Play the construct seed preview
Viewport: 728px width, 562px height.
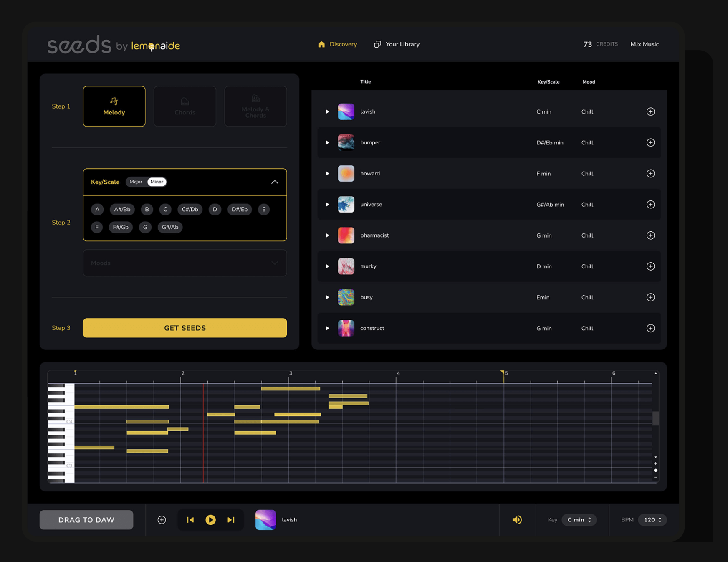point(328,328)
